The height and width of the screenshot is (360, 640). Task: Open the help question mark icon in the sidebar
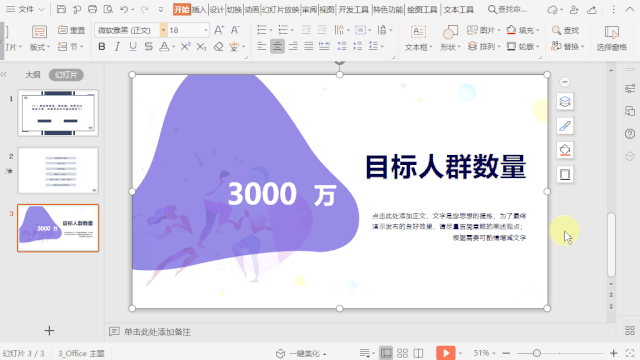pos(630,134)
